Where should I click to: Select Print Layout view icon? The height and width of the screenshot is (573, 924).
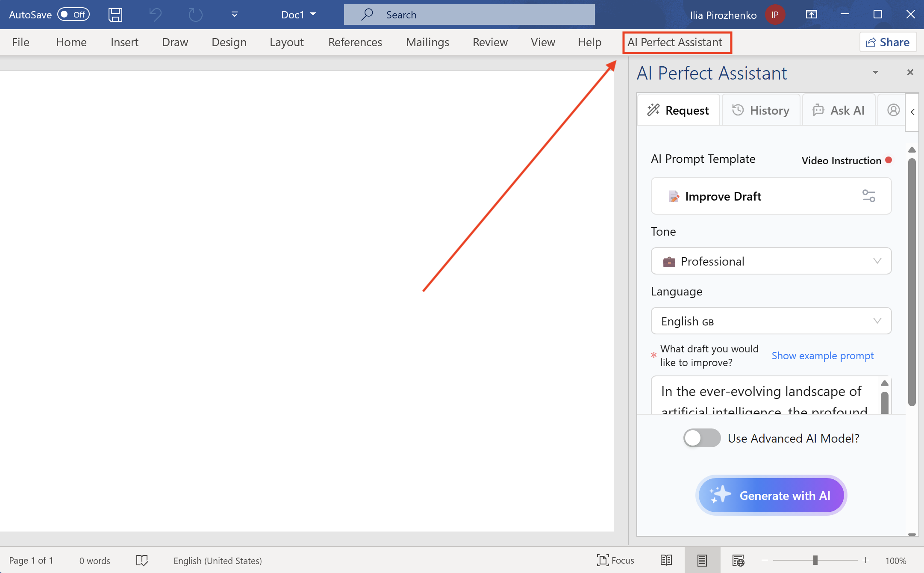[702, 560]
